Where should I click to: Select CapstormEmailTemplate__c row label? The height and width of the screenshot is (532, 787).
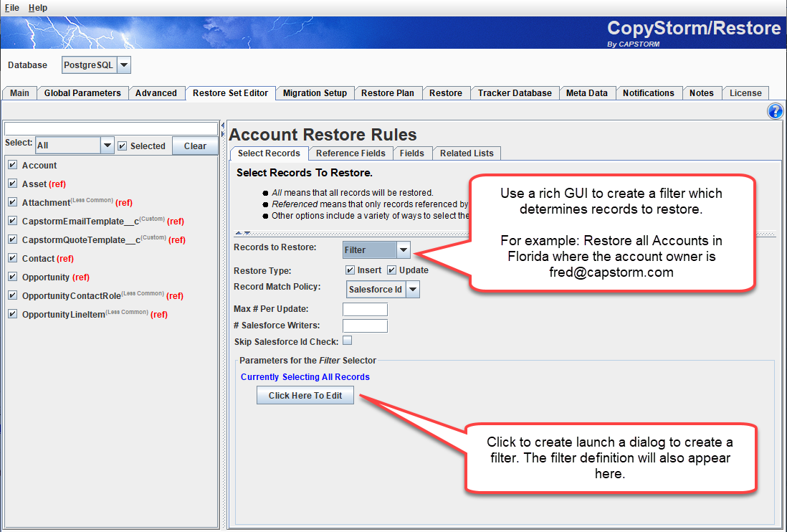click(x=103, y=221)
